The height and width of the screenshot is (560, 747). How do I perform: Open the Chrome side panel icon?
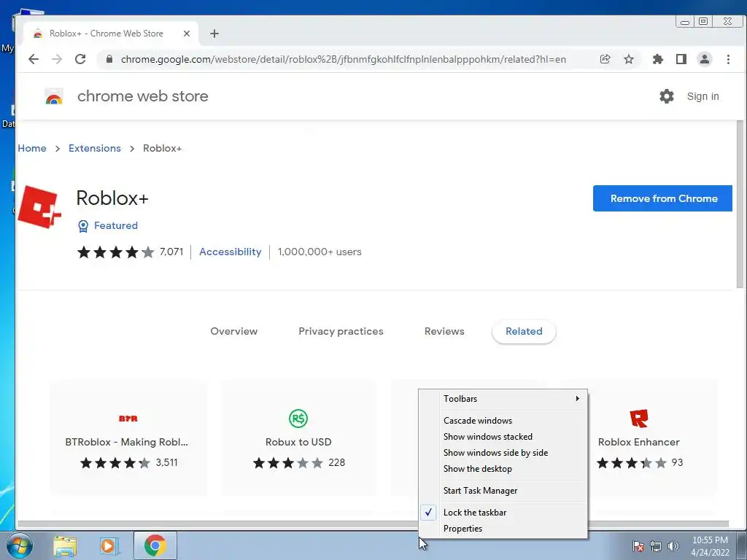tap(681, 59)
